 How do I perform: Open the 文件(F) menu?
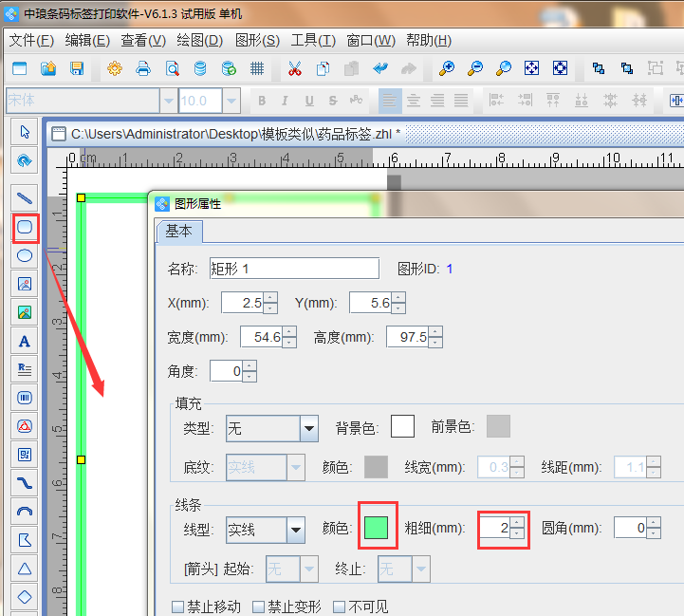(x=33, y=40)
